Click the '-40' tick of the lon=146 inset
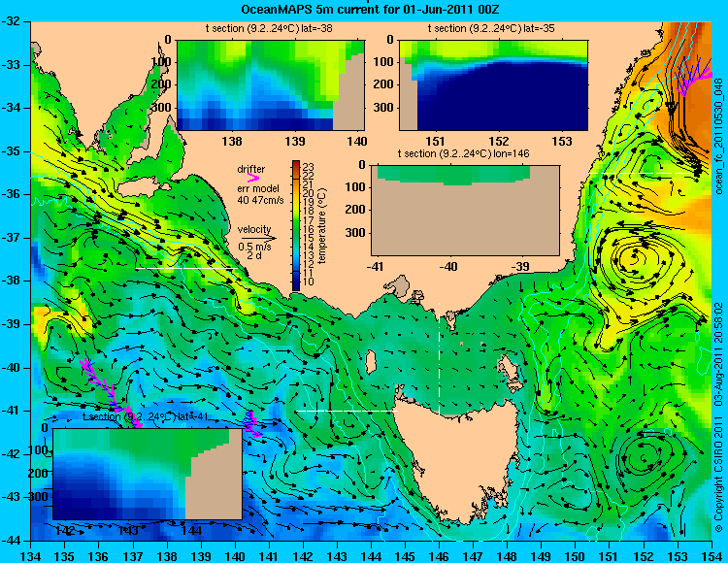This screenshot has height=563, width=728. (x=448, y=266)
